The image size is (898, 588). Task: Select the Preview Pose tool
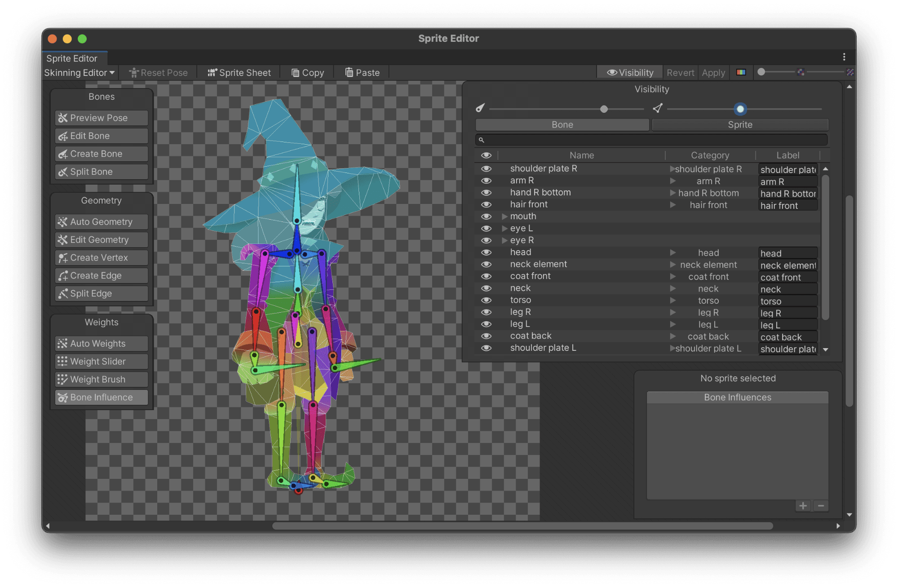(102, 118)
